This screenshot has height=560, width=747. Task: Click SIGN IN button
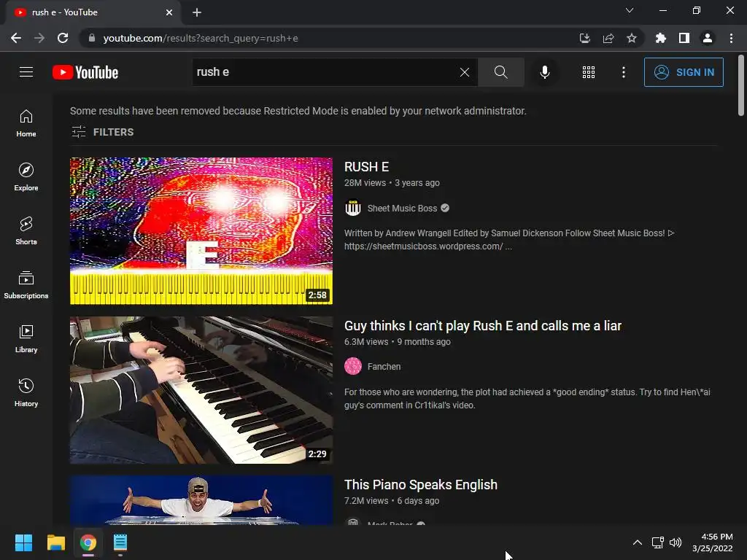pos(684,72)
